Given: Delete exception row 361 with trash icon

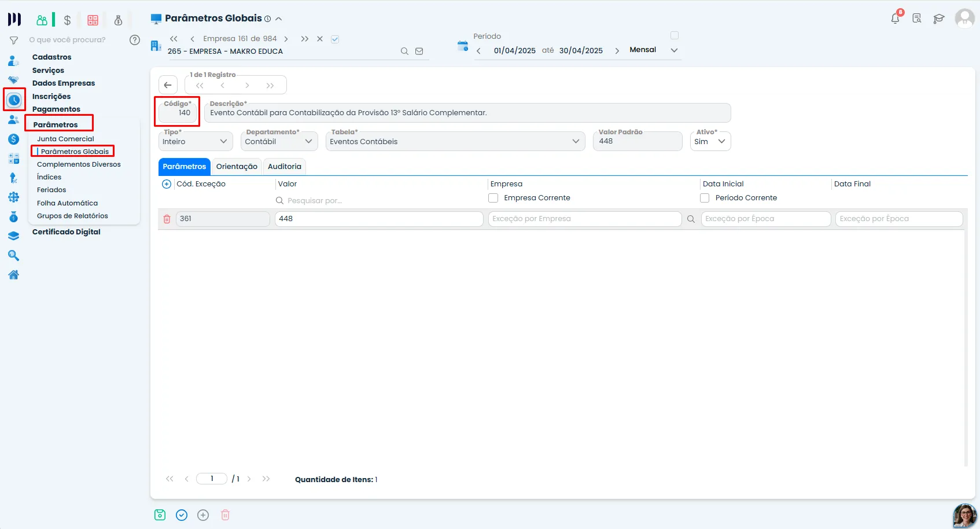Looking at the screenshot, I should 167,219.
